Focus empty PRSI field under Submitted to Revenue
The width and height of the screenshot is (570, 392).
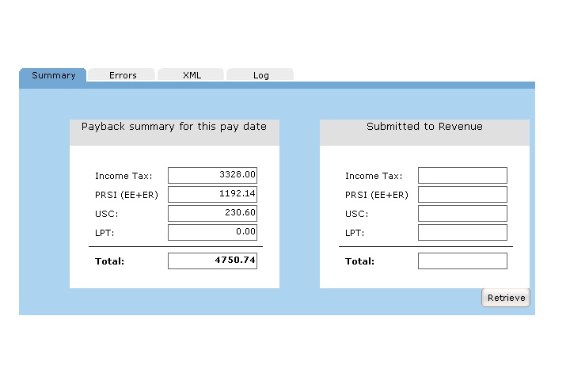462,194
